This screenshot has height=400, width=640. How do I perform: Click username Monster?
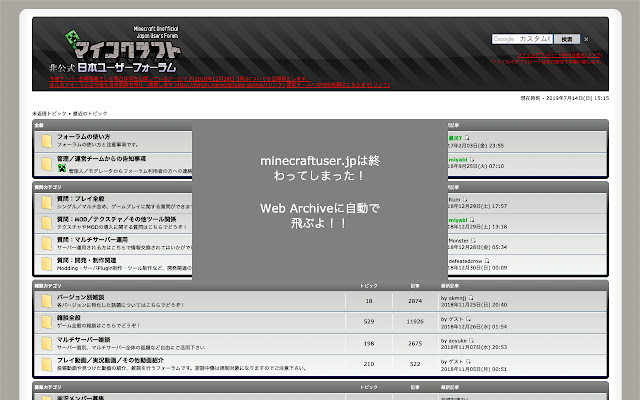[459, 240]
